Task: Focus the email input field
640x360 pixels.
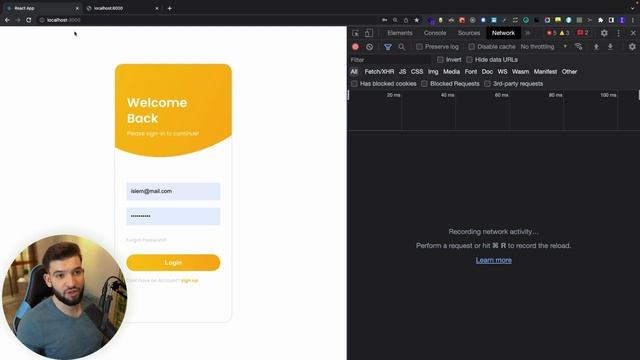Action: (173, 191)
